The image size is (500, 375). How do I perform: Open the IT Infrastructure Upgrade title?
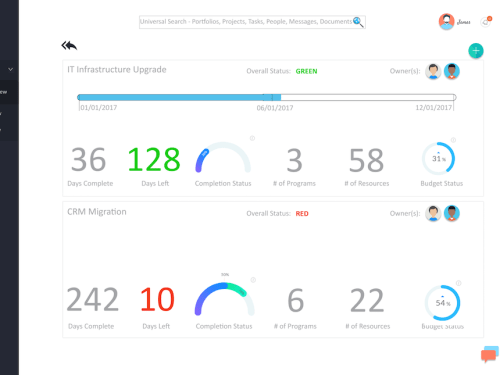point(117,70)
